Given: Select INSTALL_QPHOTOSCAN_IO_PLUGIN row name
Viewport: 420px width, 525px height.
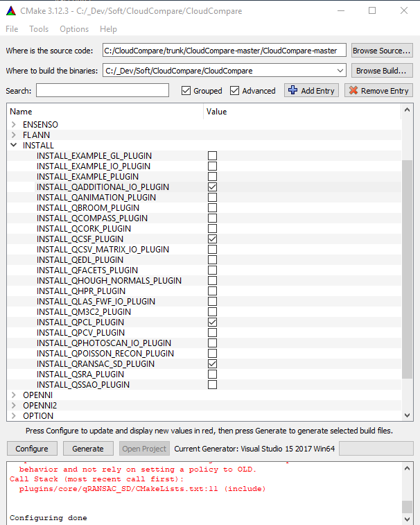Looking at the screenshot, I should 104,343.
